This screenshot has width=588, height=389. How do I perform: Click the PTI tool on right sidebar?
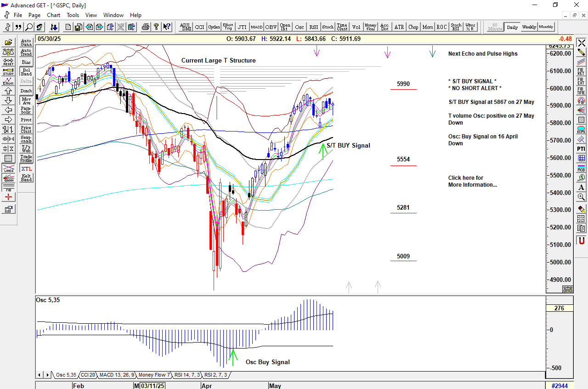[x=581, y=149]
